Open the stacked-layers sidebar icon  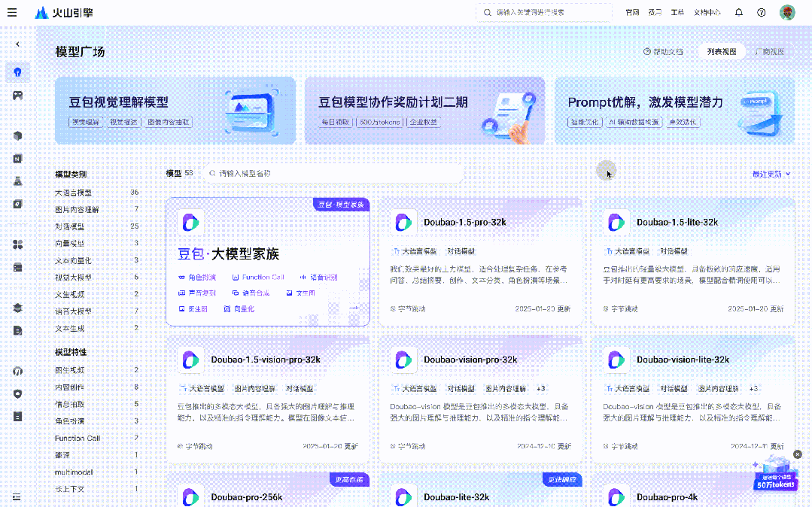(17, 308)
